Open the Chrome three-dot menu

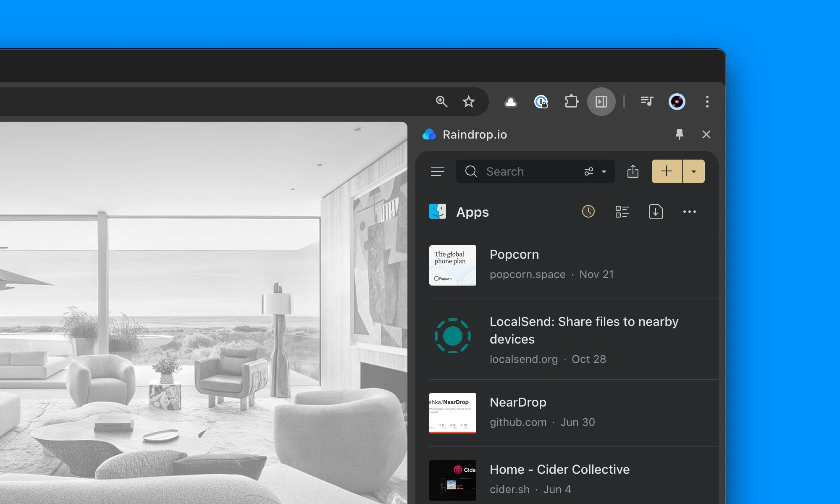click(707, 101)
